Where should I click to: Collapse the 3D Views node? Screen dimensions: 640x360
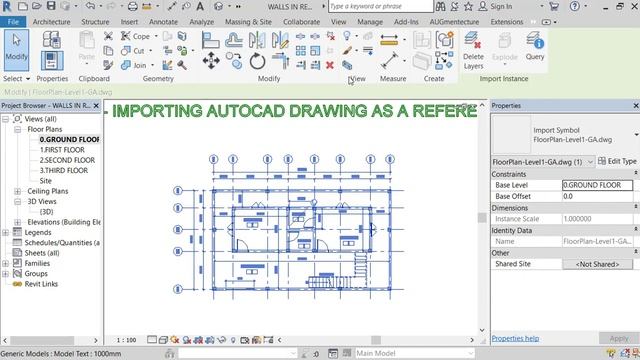[18, 202]
